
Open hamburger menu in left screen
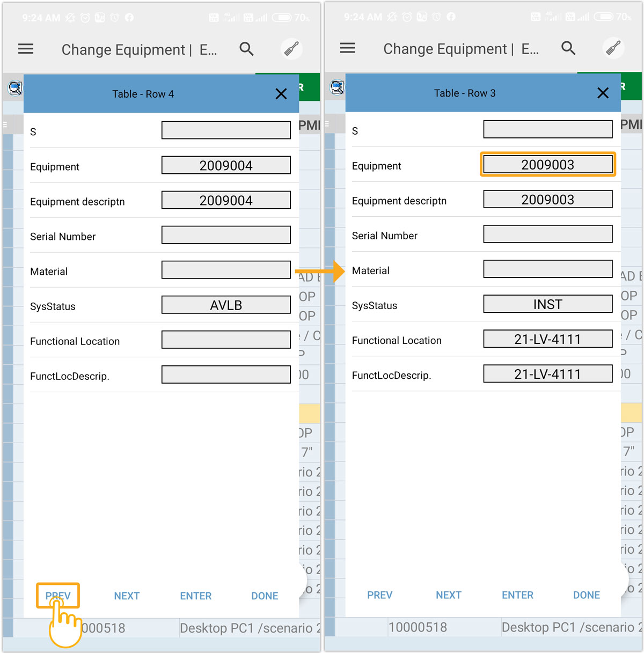tap(26, 49)
